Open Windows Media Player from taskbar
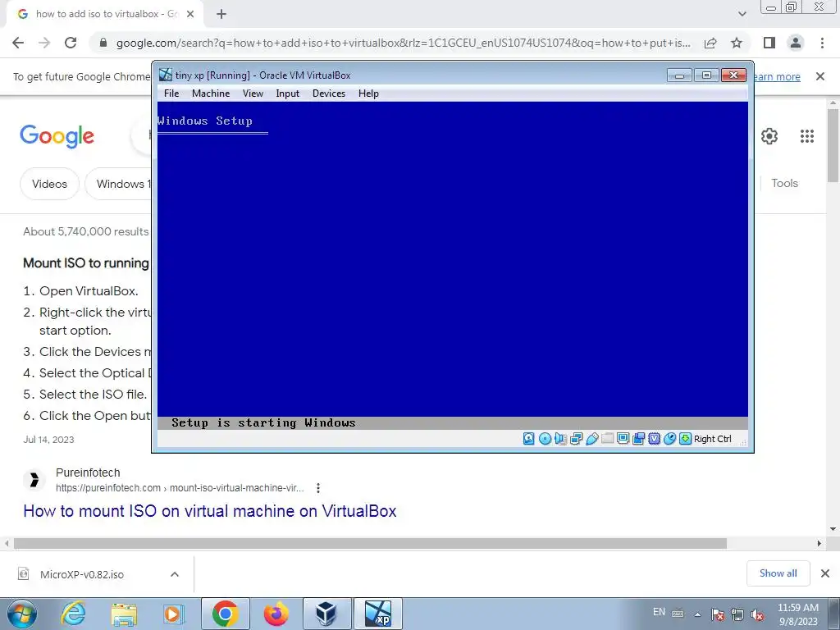Image resolution: width=840 pixels, height=630 pixels. tap(173, 614)
